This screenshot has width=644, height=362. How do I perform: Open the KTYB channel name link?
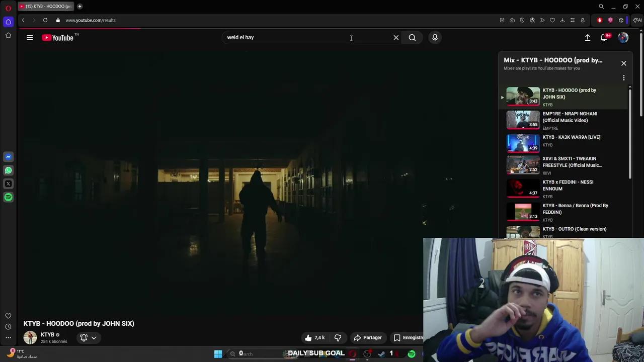click(x=47, y=334)
